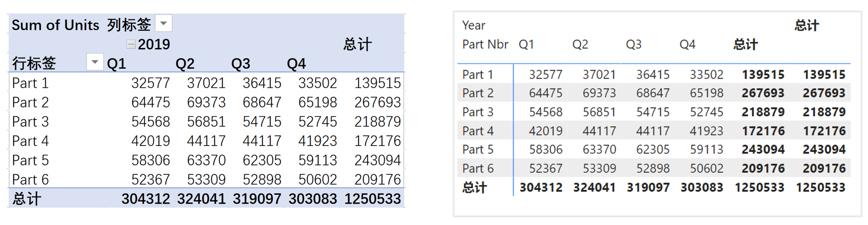Click the Q3 column header in matrix

[634, 44]
